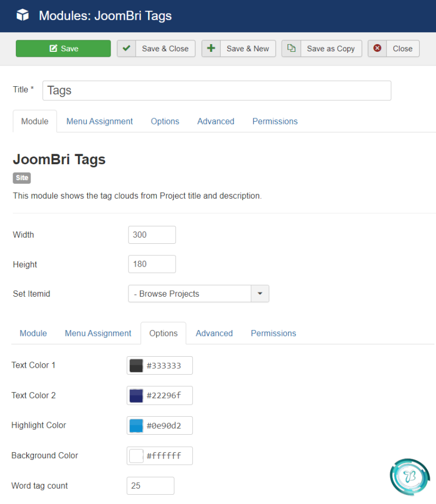Expand the Set Itemid dropdown arrow
436x504 pixels.
[260, 293]
